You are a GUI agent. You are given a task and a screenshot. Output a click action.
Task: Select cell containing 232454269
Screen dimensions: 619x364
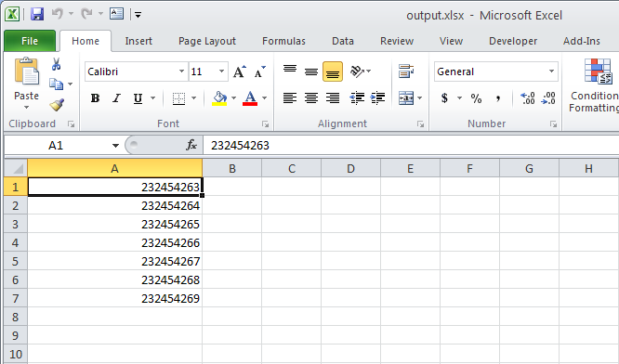coord(115,298)
